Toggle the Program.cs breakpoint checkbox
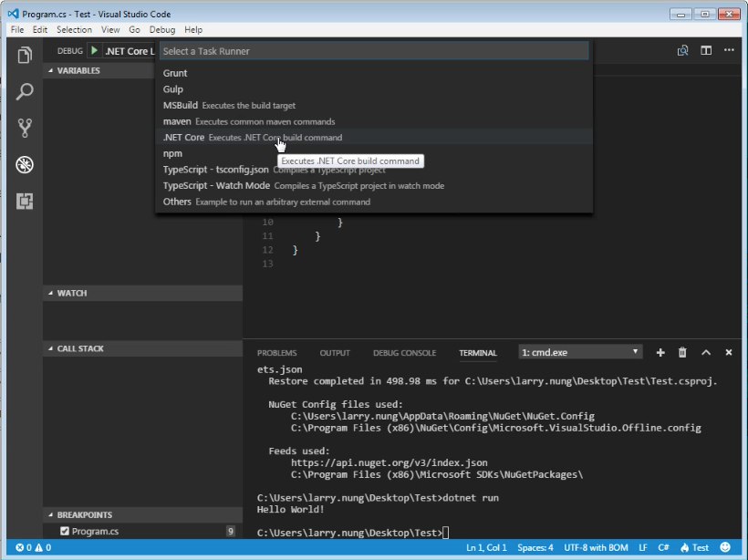The image size is (748, 560). [65, 531]
